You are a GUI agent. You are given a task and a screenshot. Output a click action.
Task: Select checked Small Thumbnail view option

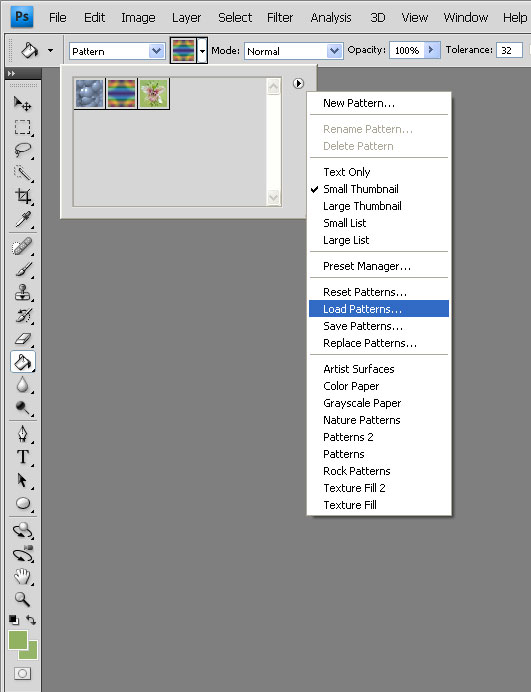pyautogui.click(x=379, y=189)
